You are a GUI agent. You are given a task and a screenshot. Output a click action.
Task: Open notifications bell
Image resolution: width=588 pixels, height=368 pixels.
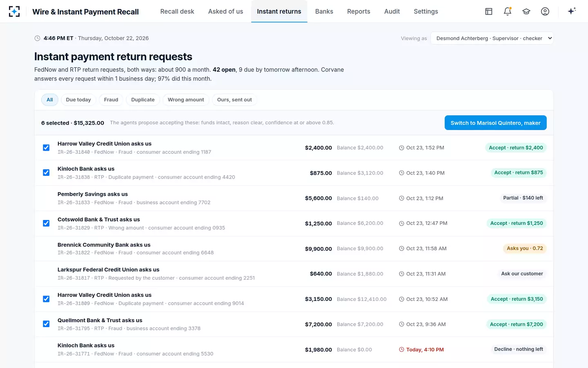pyautogui.click(x=508, y=11)
